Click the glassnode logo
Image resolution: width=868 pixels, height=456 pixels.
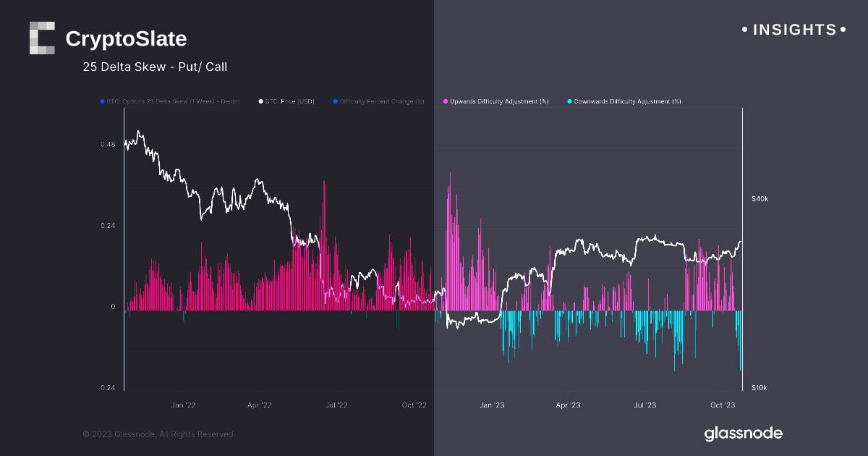click(x=743, y=434)
